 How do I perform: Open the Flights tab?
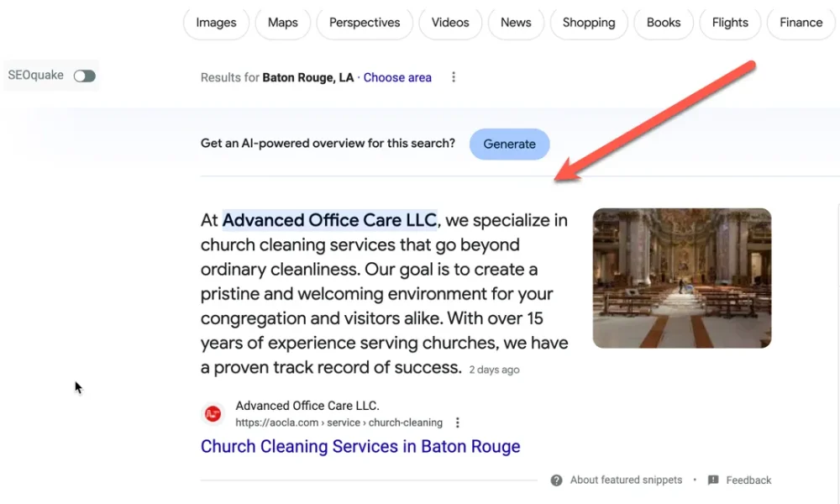pyautogui.click(x=730, y=23)
